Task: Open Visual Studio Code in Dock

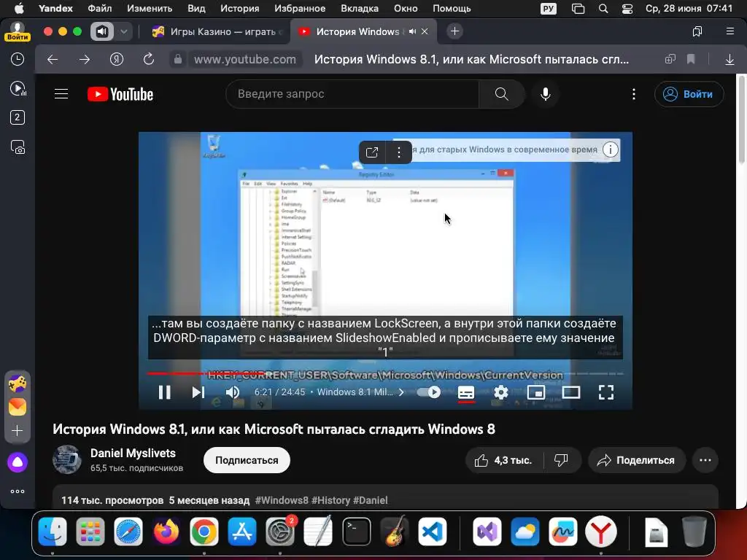Action: point(433,532)
